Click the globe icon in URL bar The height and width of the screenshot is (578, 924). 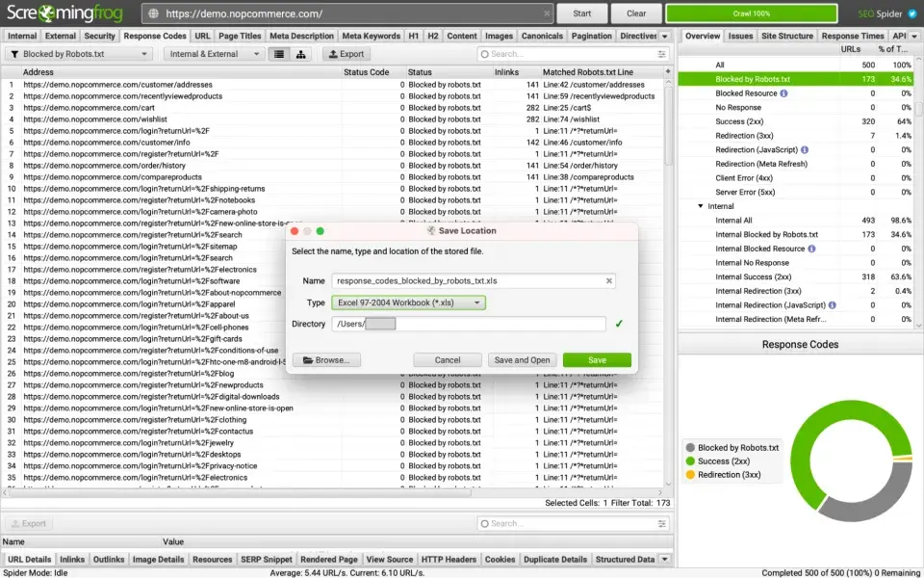153,13
